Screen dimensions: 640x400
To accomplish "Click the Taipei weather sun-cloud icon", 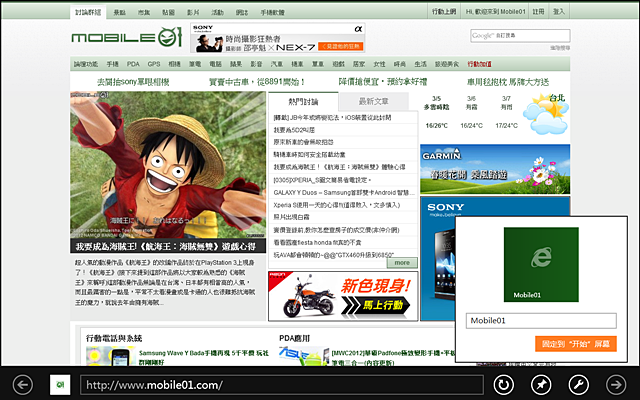I will [546, 114].
